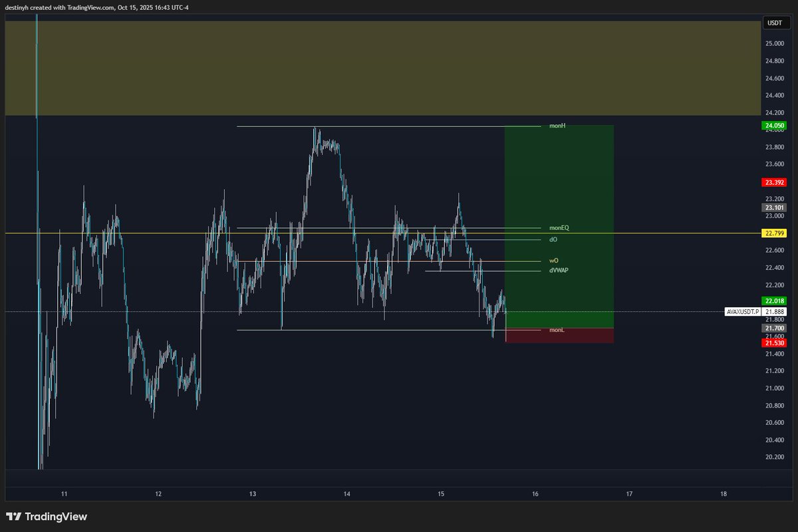Click the wO level label
This screenshot has width=798, height=532.
point(553,261)
